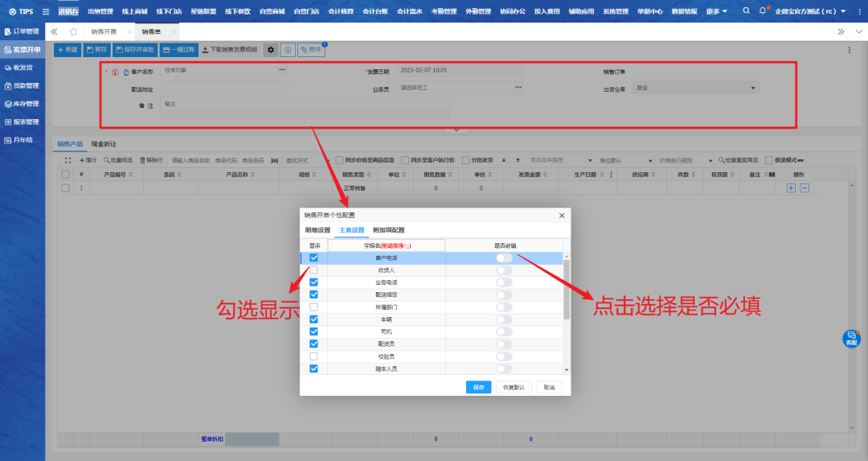Switch to the 附加项配置 tab

(388, 230)
